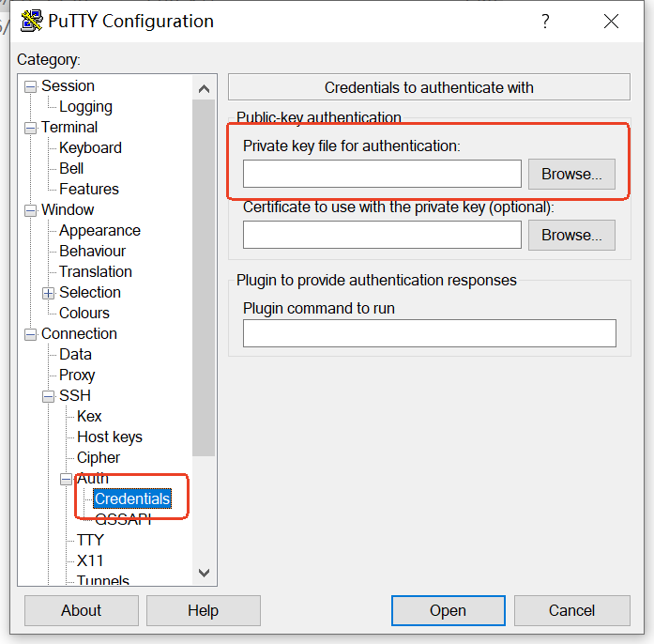Screen dimensions: 654x644
Task: Select Proxy under Connection
Action: click(x=77, y=376)
